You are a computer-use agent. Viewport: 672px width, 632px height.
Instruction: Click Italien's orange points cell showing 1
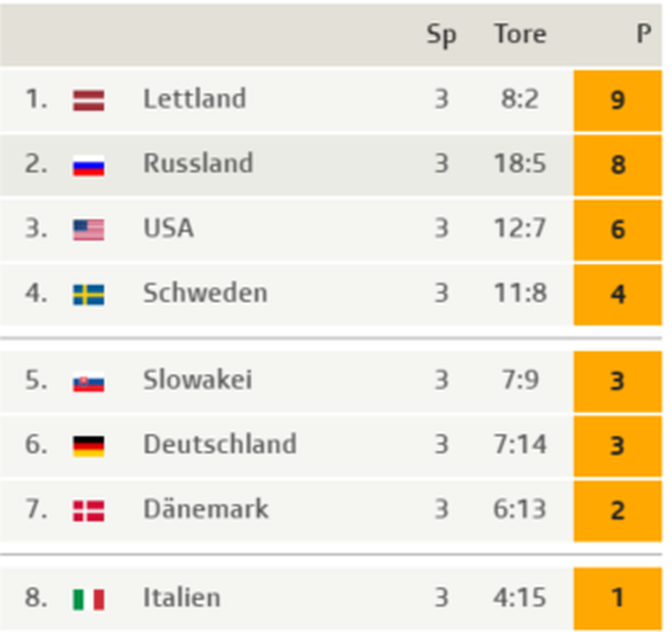(x=617, y=598)
